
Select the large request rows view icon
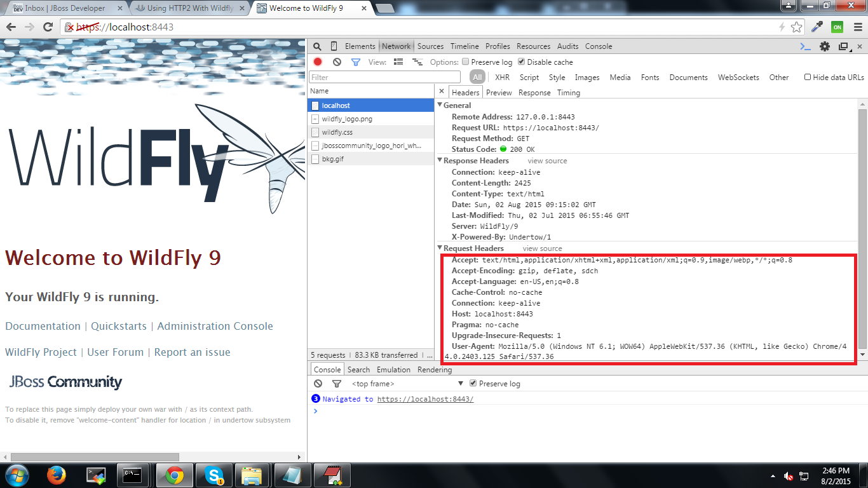coord(398,62)
